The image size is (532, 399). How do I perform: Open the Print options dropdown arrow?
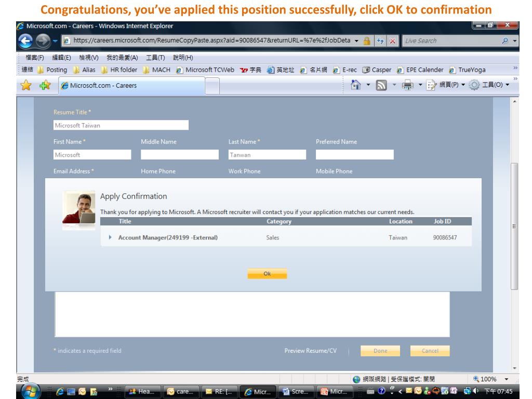[x=420, y=85]
